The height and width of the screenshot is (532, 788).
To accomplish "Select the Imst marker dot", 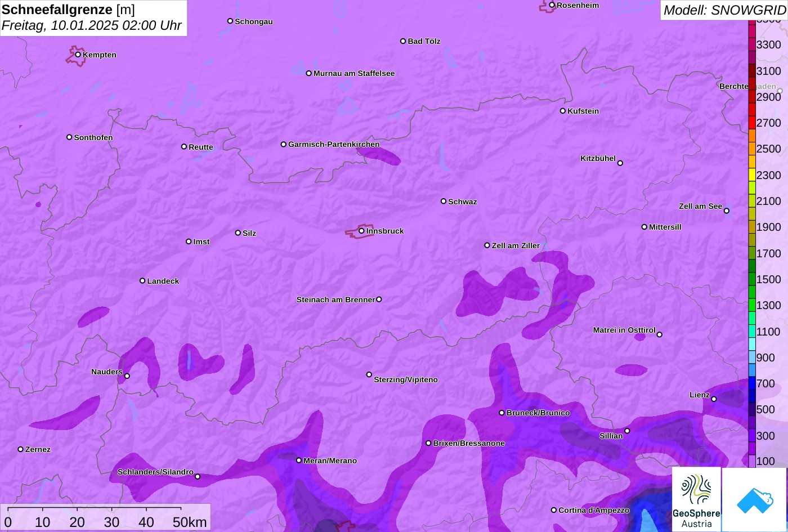I will (x=189, y=242).
